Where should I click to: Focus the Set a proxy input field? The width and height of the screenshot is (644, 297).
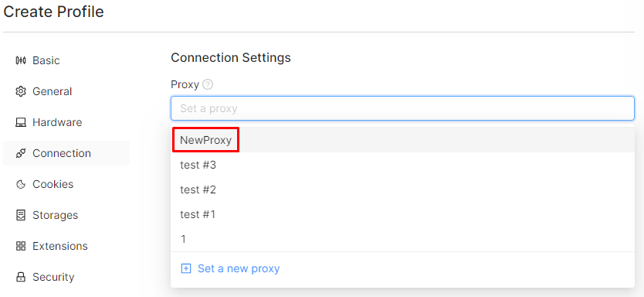(402, 108)
